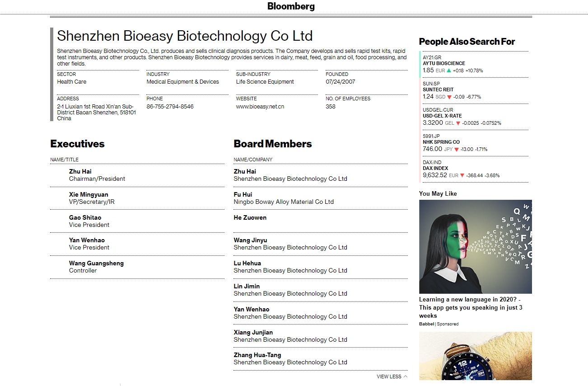Open Zhu Hai executive profile
Viewport: 588px width, 386px height.
point(80,172)
